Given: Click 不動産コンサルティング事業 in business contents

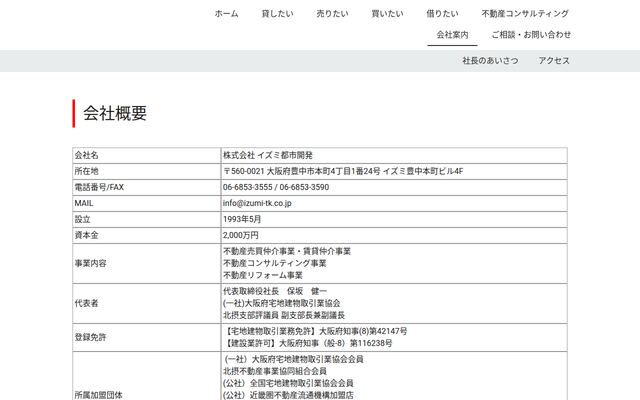Looking at the screenshot, I should tap(275, 263).
